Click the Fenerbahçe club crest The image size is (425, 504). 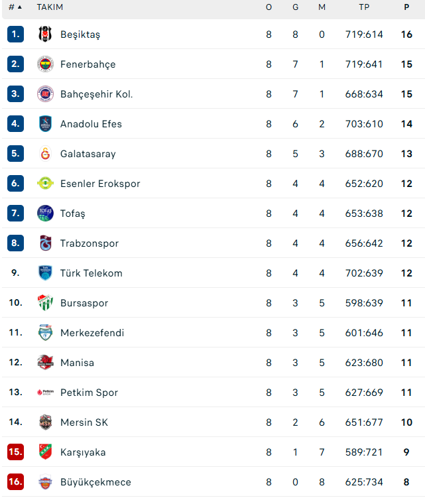tap(45, 64)
